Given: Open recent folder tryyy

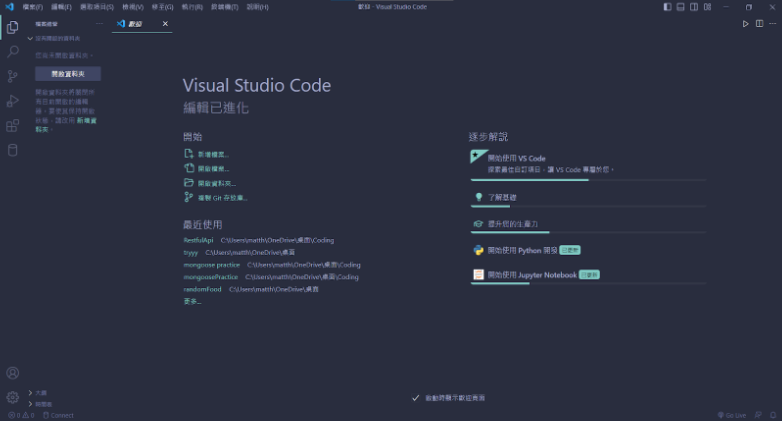Looking at the screenshot, I should click(191, 252).
